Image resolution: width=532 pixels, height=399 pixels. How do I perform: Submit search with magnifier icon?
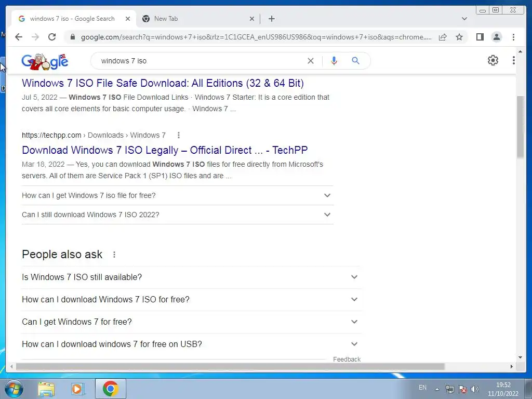(x=355, y=61)
